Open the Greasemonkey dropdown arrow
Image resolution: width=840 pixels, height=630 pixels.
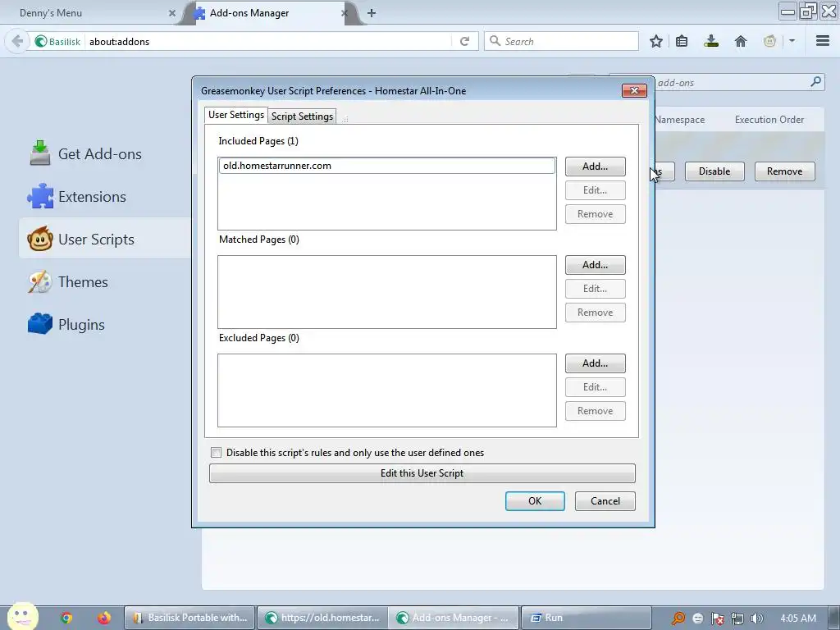click(792, 41)
